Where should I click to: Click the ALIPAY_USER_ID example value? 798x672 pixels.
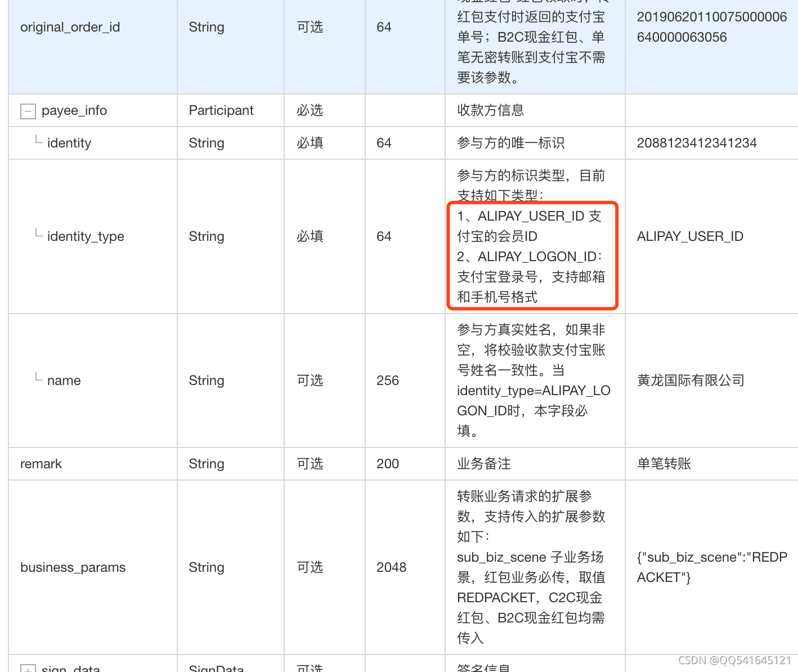[690, 236]
